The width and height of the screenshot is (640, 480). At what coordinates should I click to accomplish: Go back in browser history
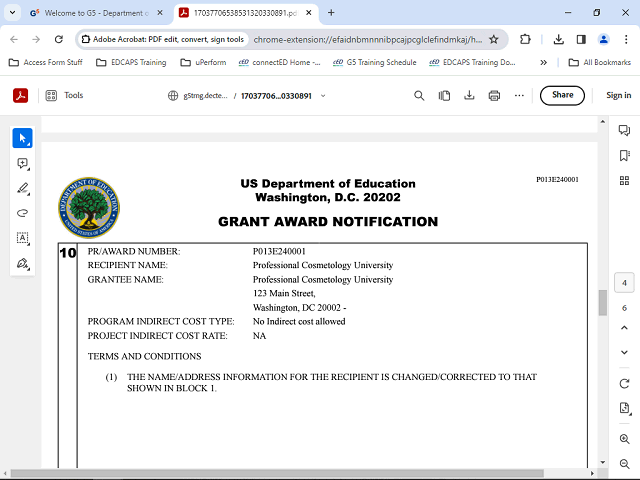(14, 39)
